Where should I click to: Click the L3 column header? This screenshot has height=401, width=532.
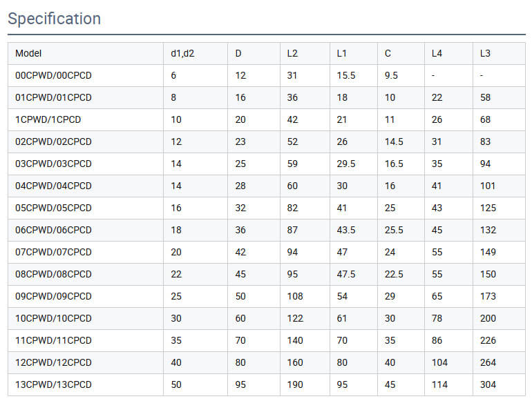click(485, 53)
